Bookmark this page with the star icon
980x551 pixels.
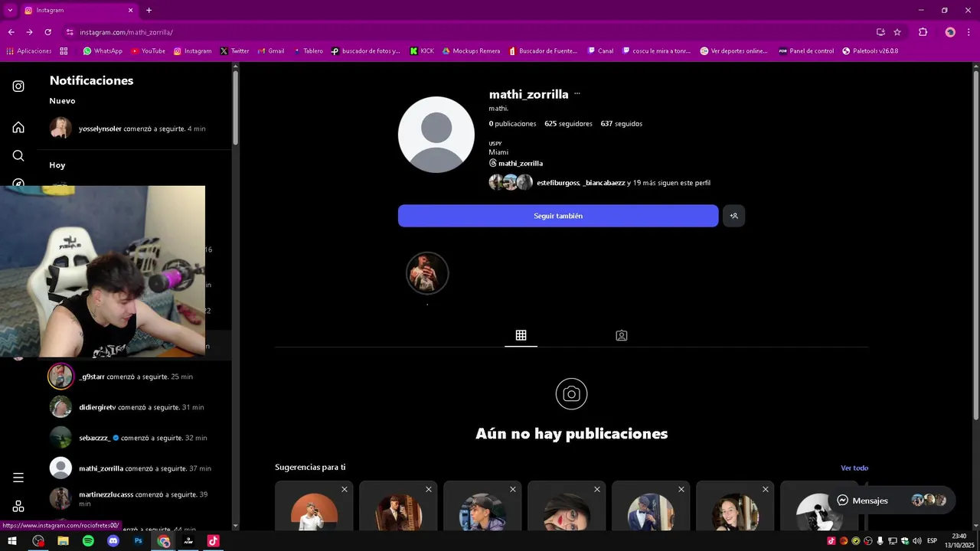click(897, 32)
